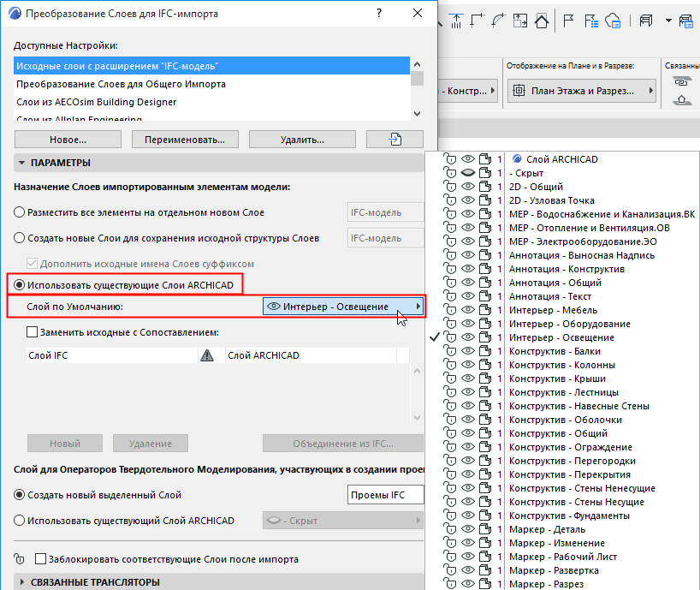Choose Конструктив - Стены Несущие from layer menu
The width and height of the screenshot is (700, 590).
tap(576, 502)
